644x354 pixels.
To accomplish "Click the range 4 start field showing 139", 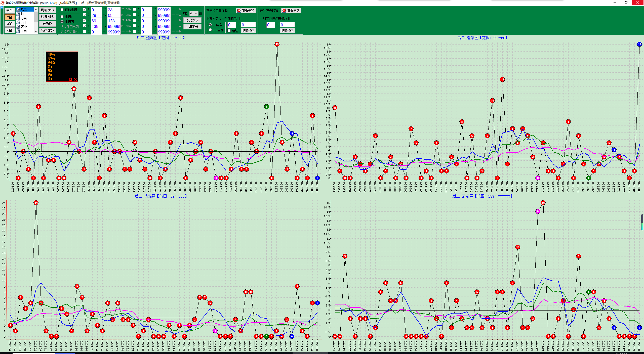I will pos(96,26).
